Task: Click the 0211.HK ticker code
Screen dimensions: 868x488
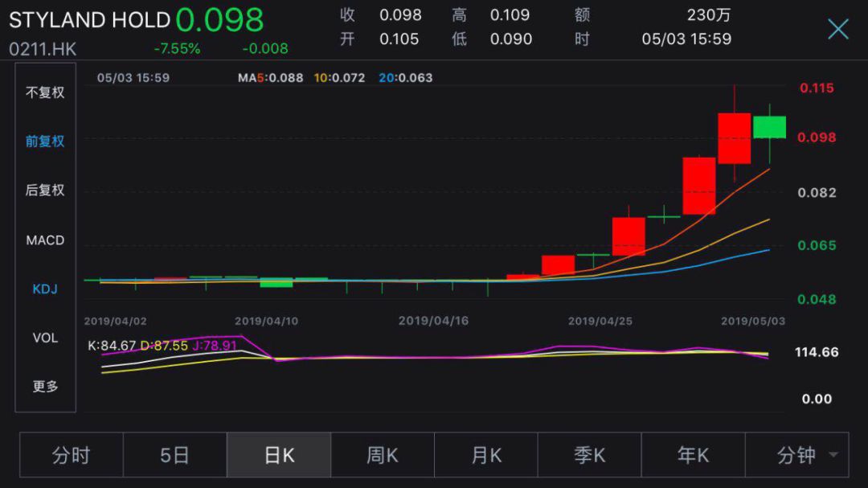Action: [x=43, y=49]
